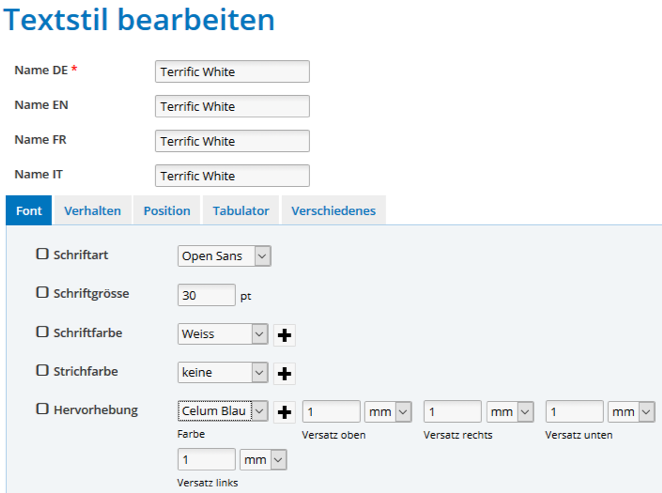This screenshot has height=493, width=662.
Task: Open the Celum Blau highlight color dropdown
Action: tap(223, 411)
